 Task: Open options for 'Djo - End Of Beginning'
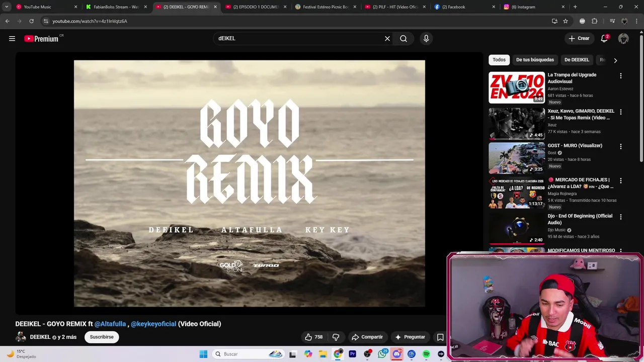point(620,217)
